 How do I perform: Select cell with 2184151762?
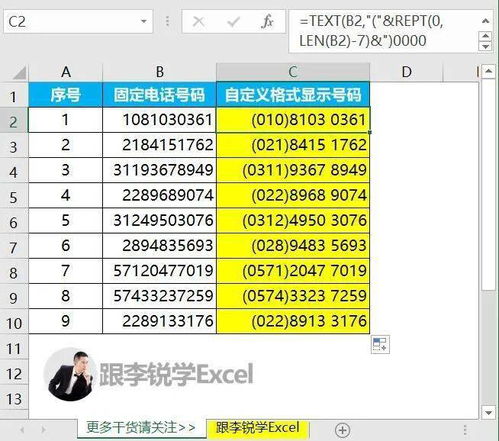160,145
